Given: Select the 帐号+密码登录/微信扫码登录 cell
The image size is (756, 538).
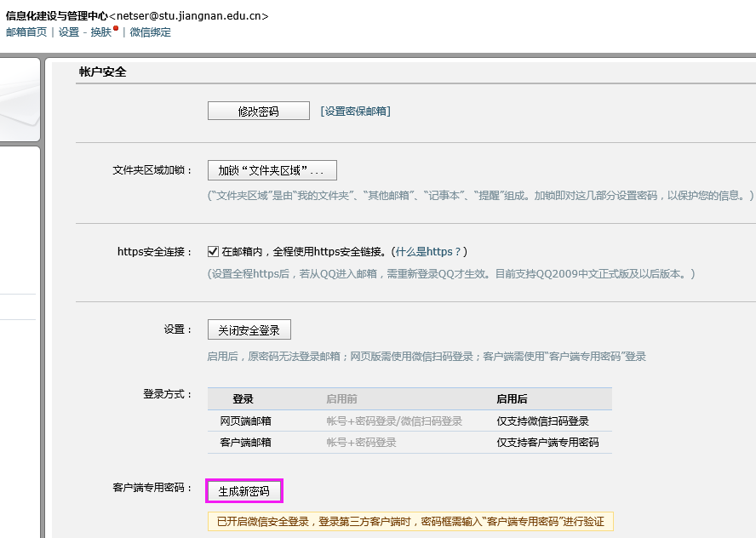Looking at the screenshot, I should point(394,421).
